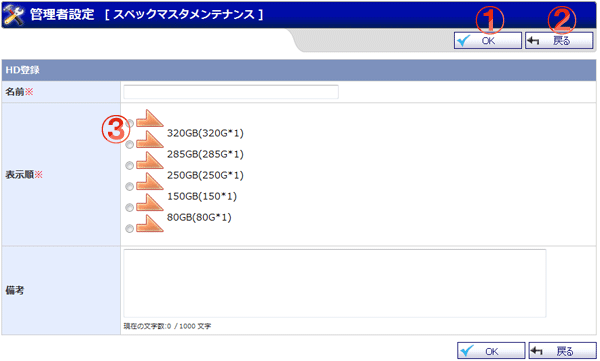The width and height of the screenshot is (600, 361).
Task: Select radio button for position below 150GB
Action: point(130,207)
